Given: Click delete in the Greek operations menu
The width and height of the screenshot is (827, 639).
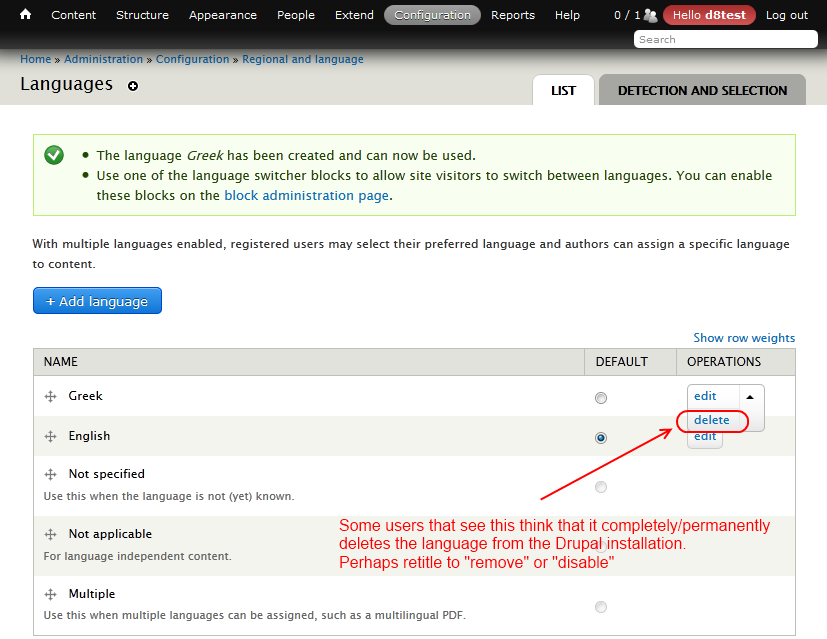Looking at the screenshot, I should coord(712,420).
